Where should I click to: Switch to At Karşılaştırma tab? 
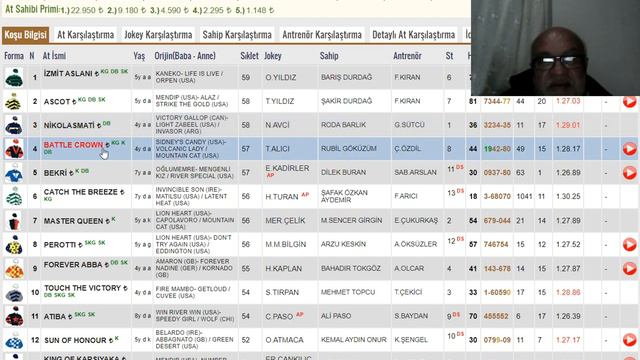[x=85, y=35]
